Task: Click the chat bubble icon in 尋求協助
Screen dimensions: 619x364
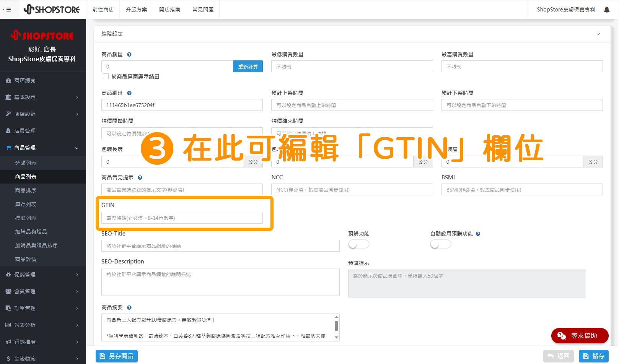Action: pos(562,336)
